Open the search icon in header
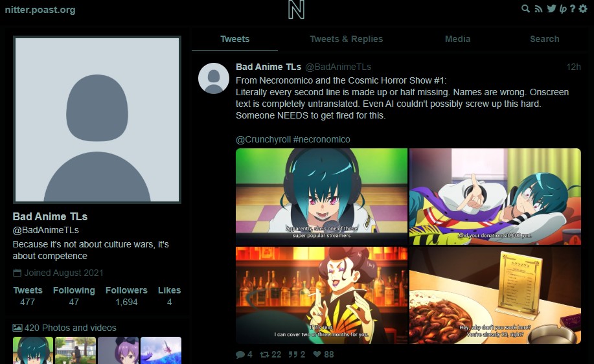 click(x=525, y=8)
